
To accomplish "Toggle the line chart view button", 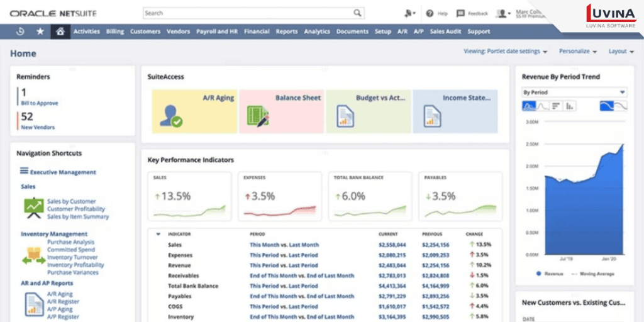I will click(542, 106).
